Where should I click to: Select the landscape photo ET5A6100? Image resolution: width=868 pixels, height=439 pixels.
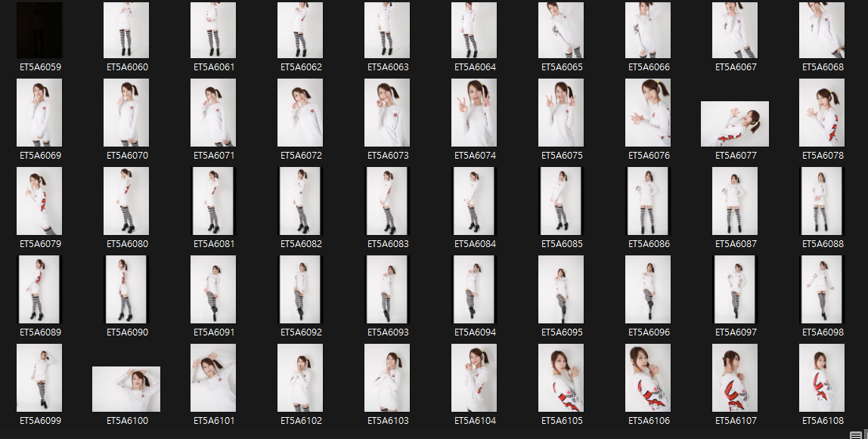[x=126, y=388]
